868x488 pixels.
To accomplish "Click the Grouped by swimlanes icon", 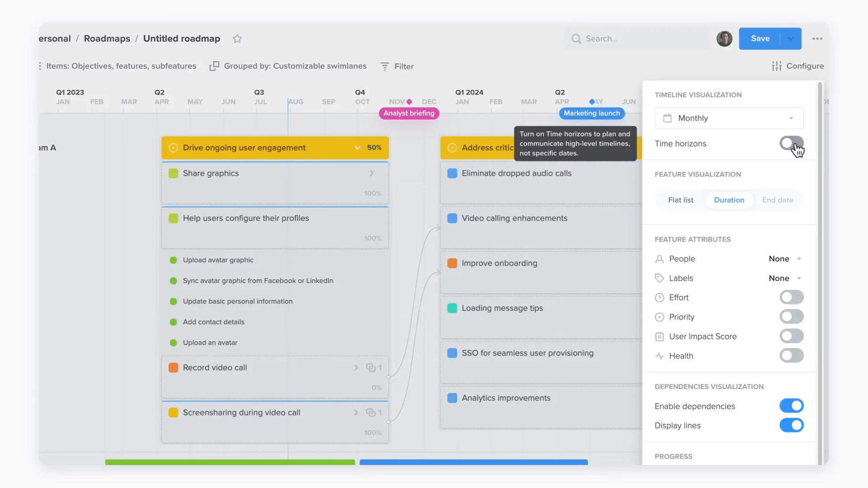I will click(x=214, y=66).
